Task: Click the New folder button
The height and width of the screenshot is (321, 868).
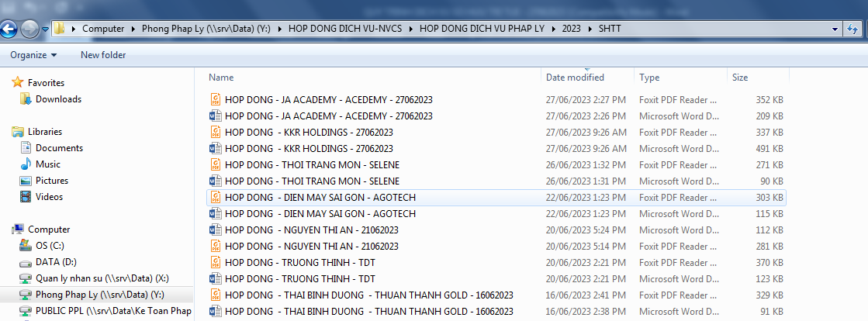Action: coord(103,55)
